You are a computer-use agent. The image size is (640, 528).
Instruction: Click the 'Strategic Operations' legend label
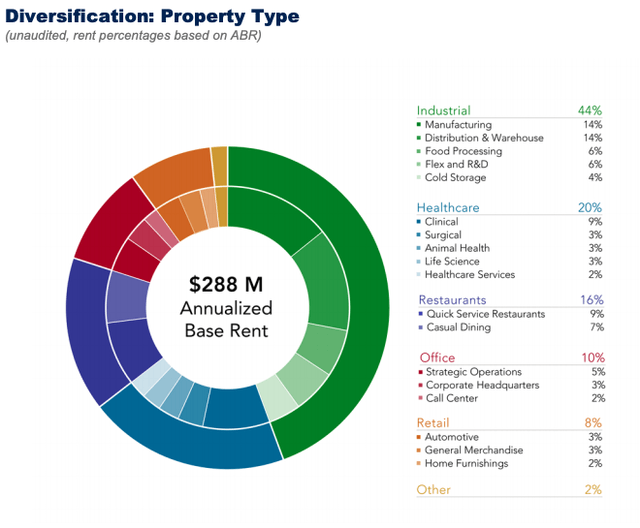tap(474, 372)
